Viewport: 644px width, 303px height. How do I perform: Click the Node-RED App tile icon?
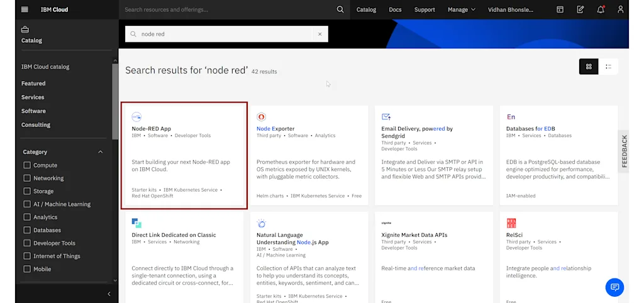tap(136, 117)
